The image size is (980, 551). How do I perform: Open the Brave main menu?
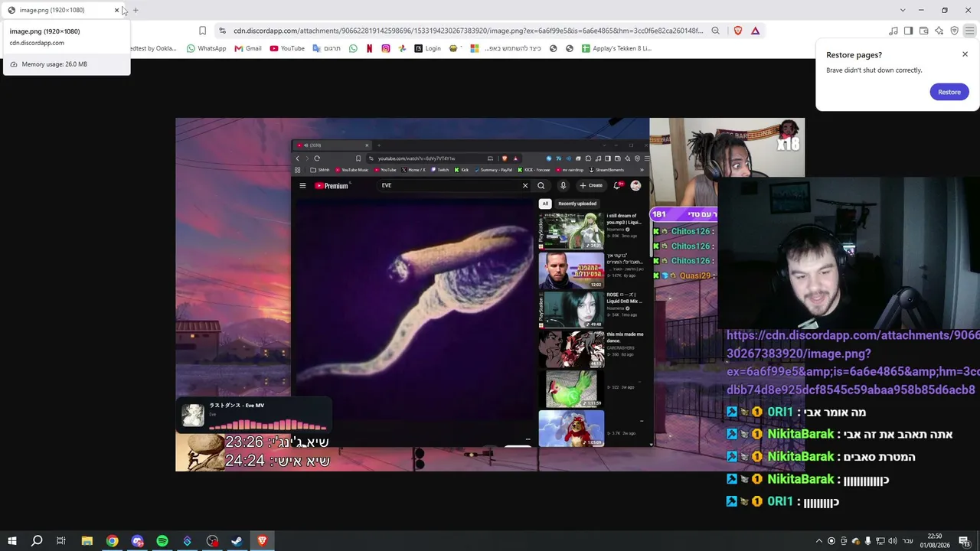[x=969, y=31]
